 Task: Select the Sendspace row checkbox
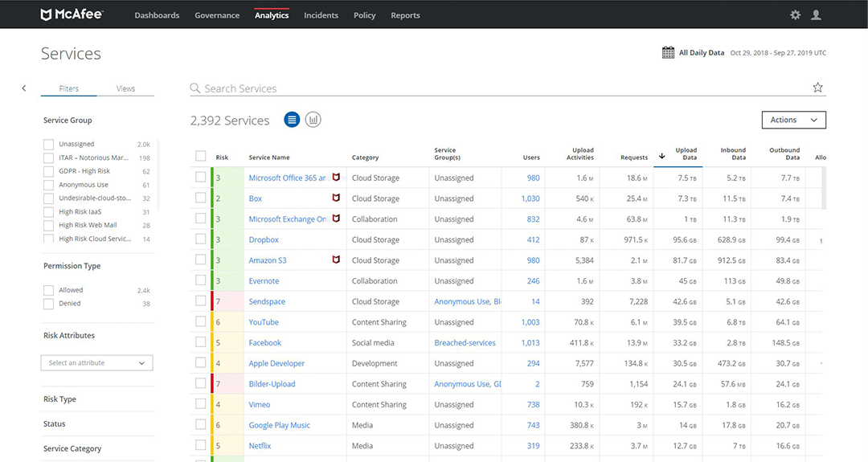click(x=200, y=301)
